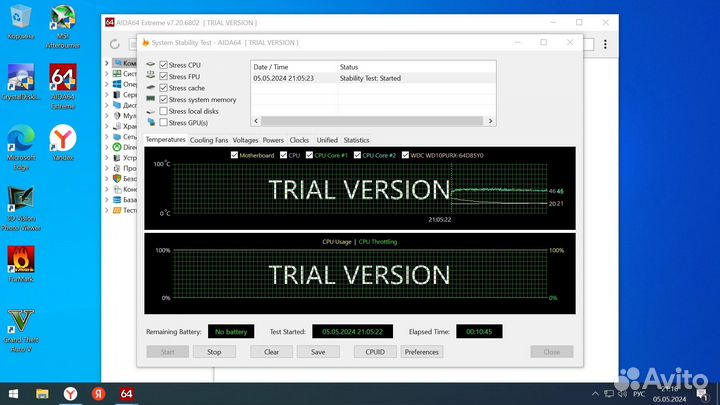This screenshot has height=405, width=720.
Task: Open the notification center icon
Action: click(x=702, y=394)
